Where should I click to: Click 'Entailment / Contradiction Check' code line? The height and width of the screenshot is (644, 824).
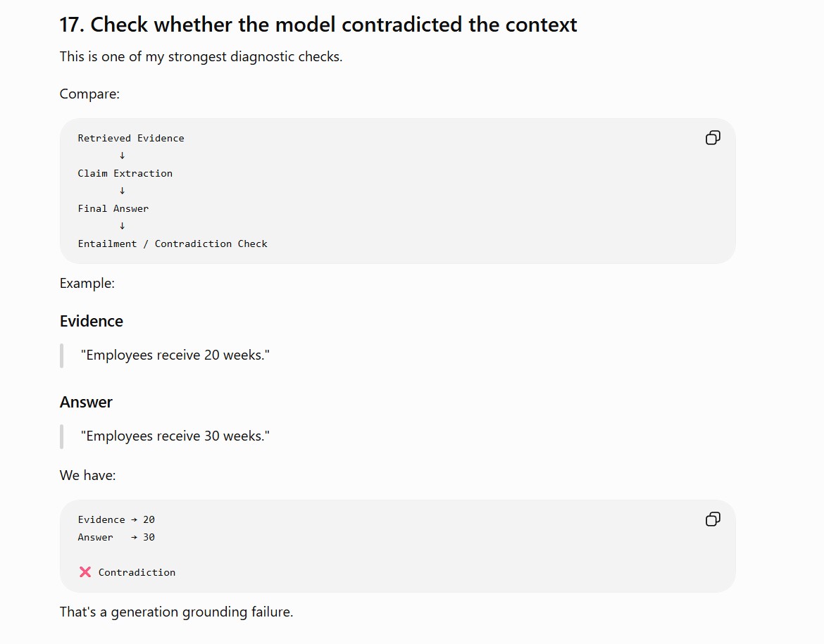(173, 244)
